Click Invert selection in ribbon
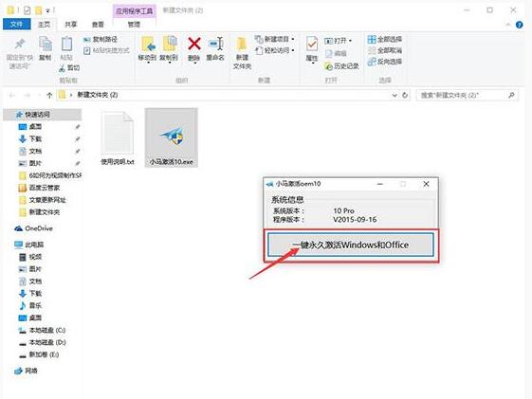 (385, 62)
